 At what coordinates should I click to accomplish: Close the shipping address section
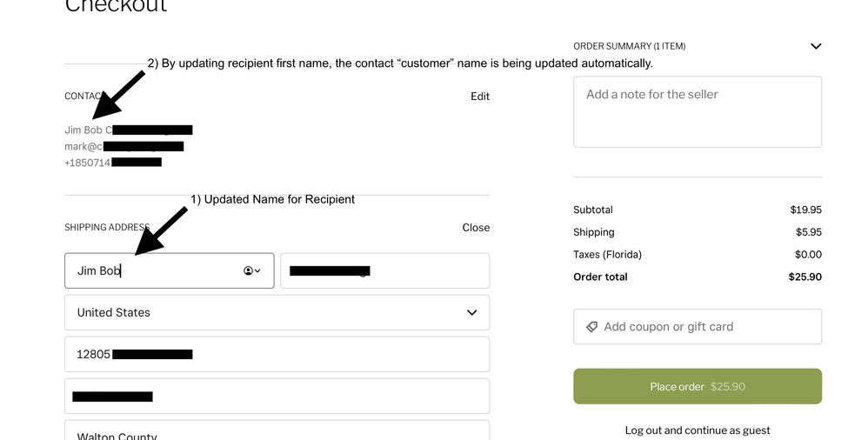point(476,228)
